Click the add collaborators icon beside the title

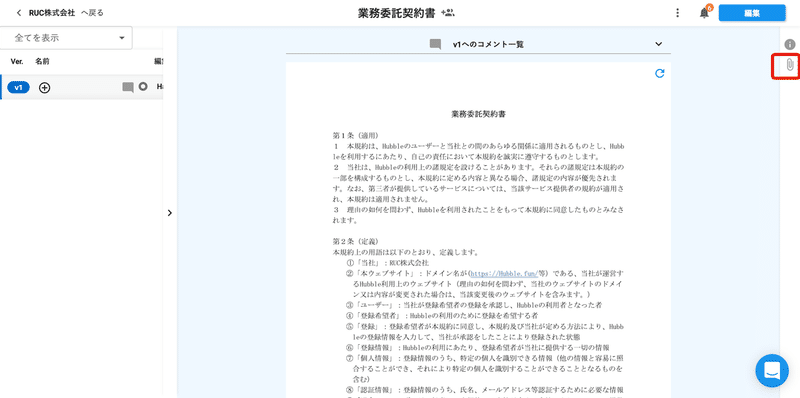point(448,13)
